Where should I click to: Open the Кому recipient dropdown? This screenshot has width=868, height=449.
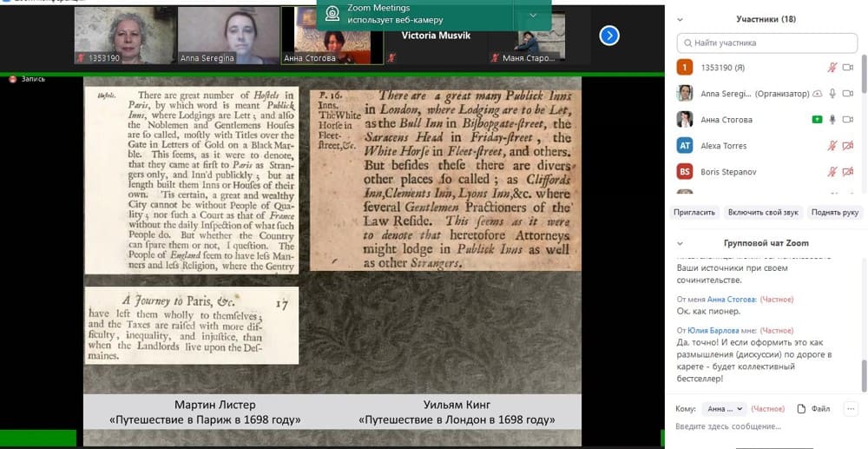pos(724,408)
